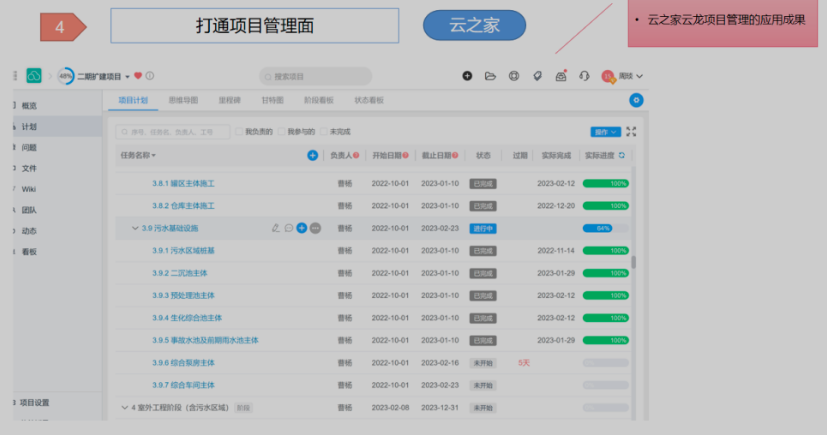The width and height of the screenshot is (827, 435).
Task: Open the project info circle icon
Action: 150,76
